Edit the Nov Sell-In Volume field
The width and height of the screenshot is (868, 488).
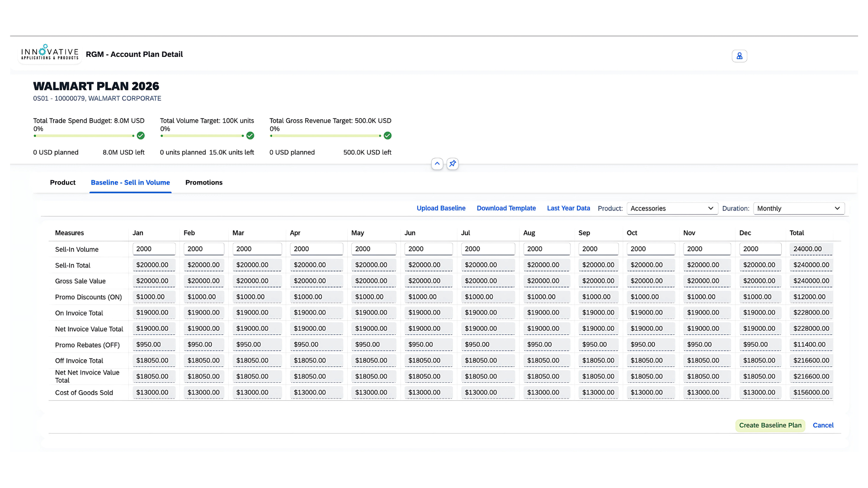707,249
